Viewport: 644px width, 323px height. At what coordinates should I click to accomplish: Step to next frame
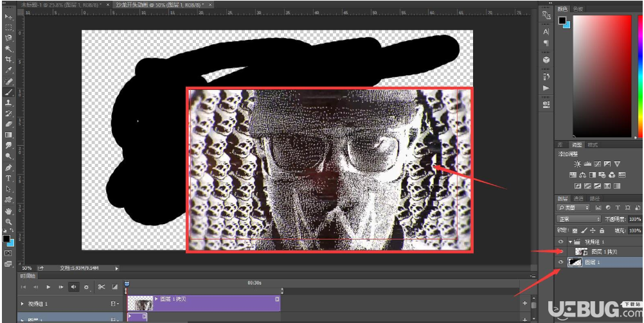61,287
